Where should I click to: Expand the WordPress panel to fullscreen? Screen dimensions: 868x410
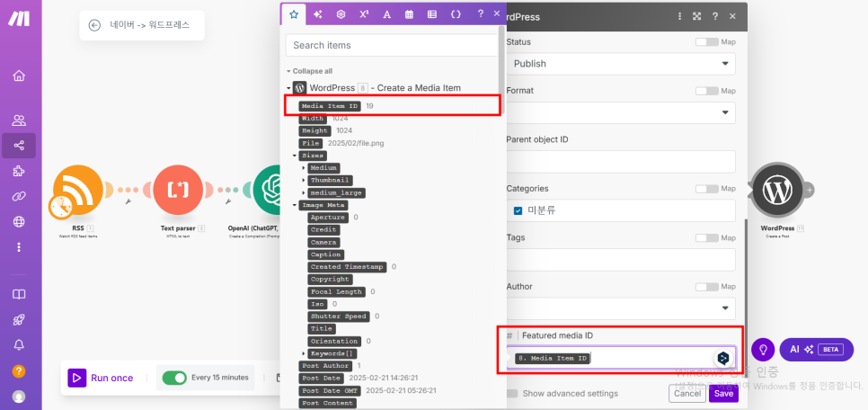click(x=697, y=16)
